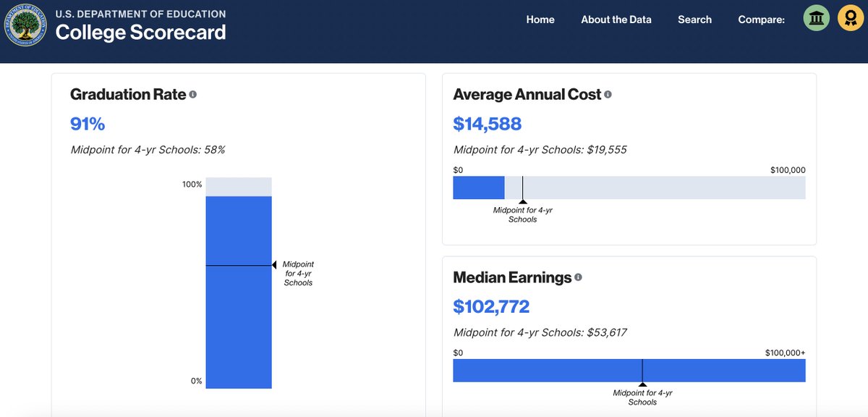Open the compare fields of study ribbon icon
Viewport: 868px width, 417px height.
(850, 19)
